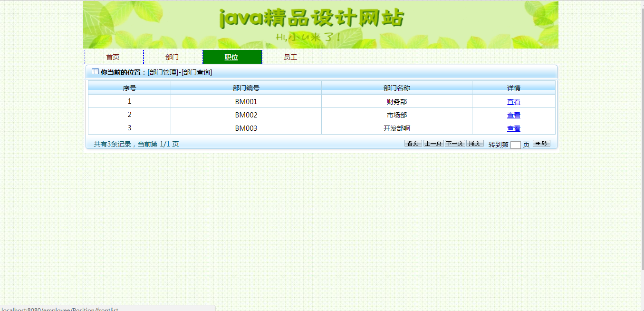Select the BM002 cell
Screen dimensions: 644x311
[246, 115]
